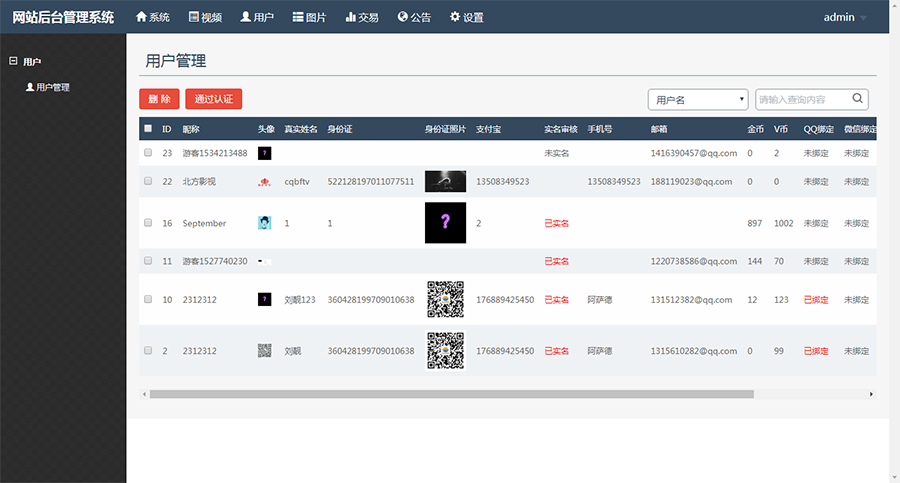
Task: Click the horizontal scrollbar right arrow
Action: (x=871, y=394)
